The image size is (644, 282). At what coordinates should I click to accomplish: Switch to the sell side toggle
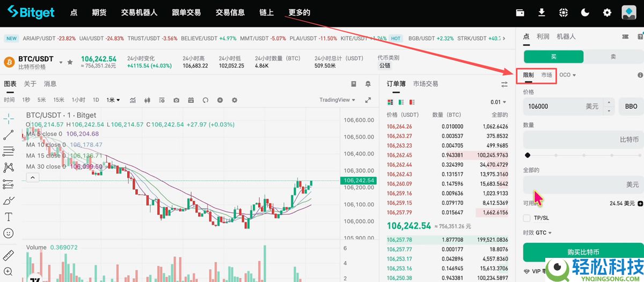[x=613, y=56]
